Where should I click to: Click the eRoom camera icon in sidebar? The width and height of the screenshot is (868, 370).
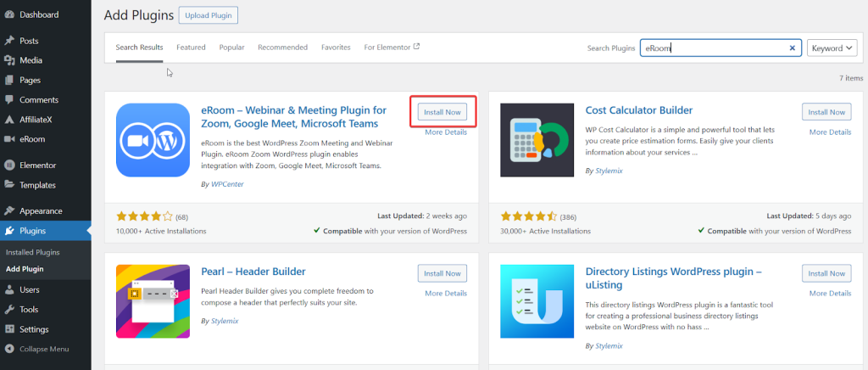pos(8,139)
